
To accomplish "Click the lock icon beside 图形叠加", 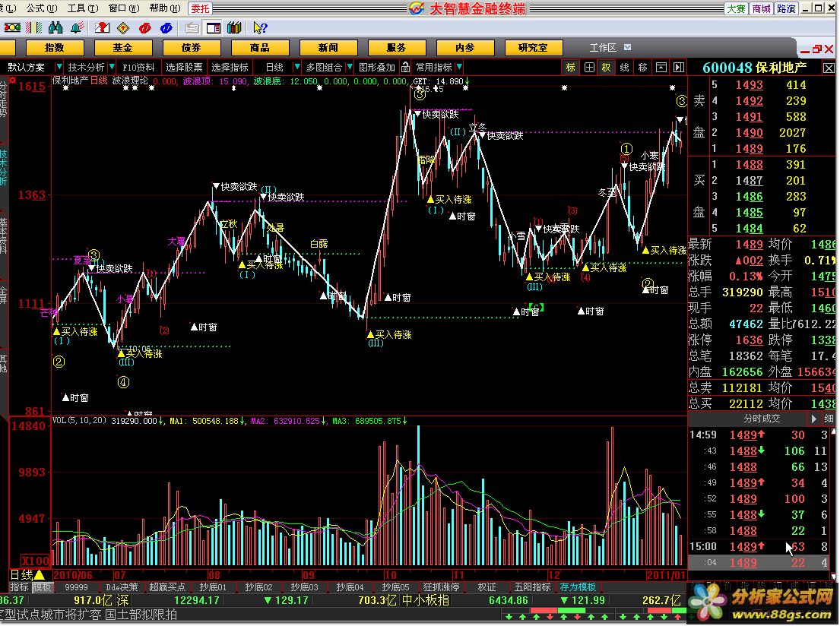I will click(x=405, y=67).
